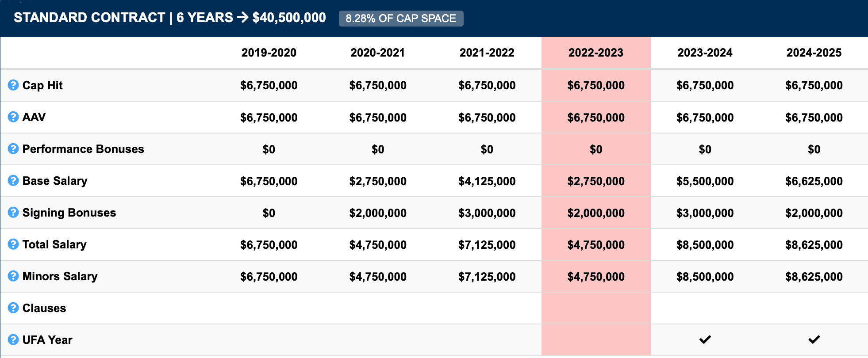Click the pink highlighted 2022-2023 Clauses cell
The width and height of the screenshot is (868, 358).
(x=595, y=308)
